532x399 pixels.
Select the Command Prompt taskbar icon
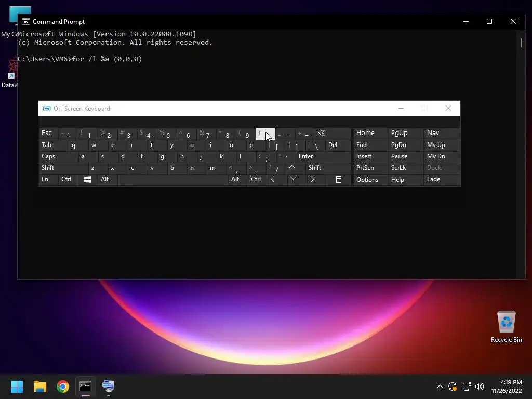coord(86,387)
